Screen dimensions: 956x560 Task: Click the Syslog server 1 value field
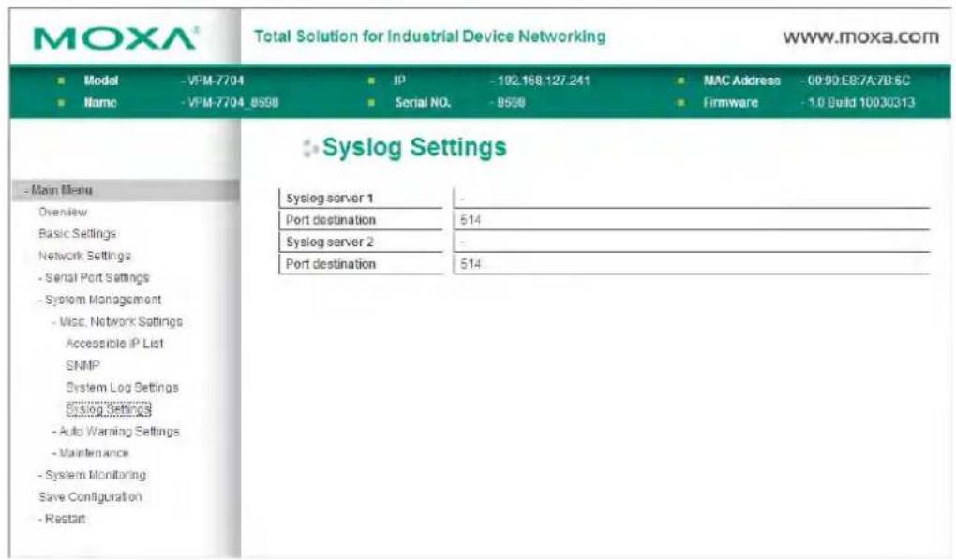[692, 198]
